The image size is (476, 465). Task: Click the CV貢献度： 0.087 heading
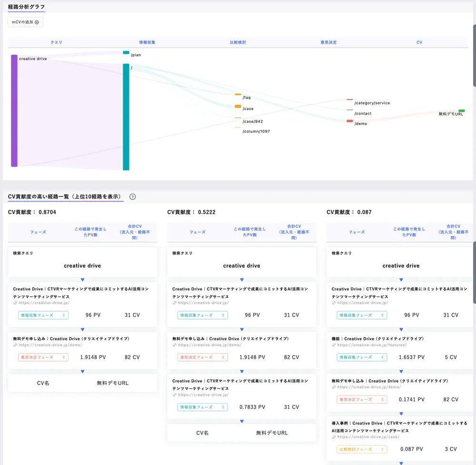coord(349,212)
